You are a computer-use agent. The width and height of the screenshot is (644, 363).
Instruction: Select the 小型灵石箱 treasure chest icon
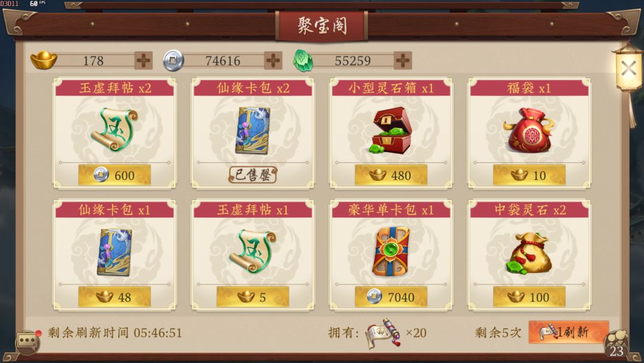click(x=391, y=130)
